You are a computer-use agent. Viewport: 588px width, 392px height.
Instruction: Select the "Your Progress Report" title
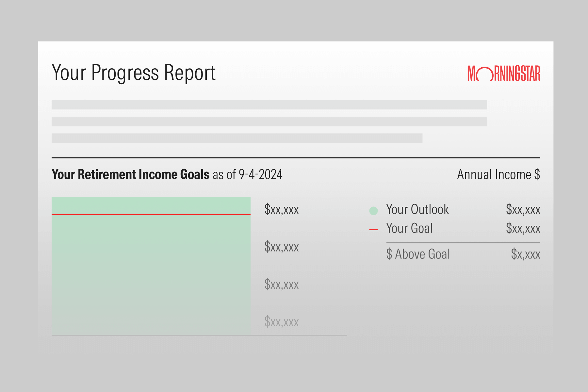tap(134, 73)
